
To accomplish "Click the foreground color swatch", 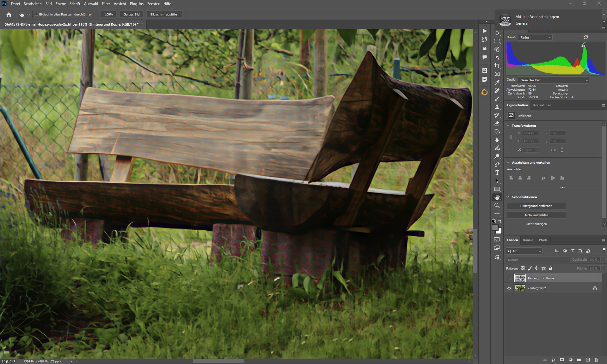I will coord(495,227).
